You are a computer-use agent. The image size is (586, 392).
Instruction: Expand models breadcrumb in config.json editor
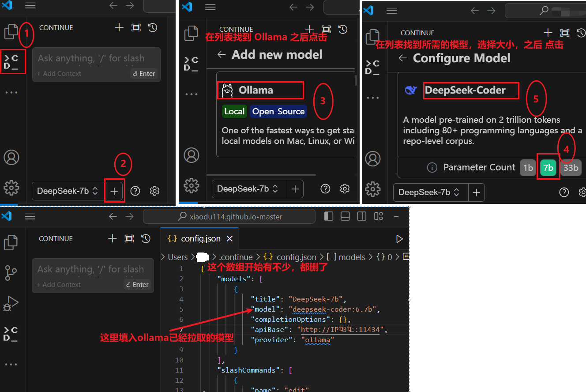(347, 257)
